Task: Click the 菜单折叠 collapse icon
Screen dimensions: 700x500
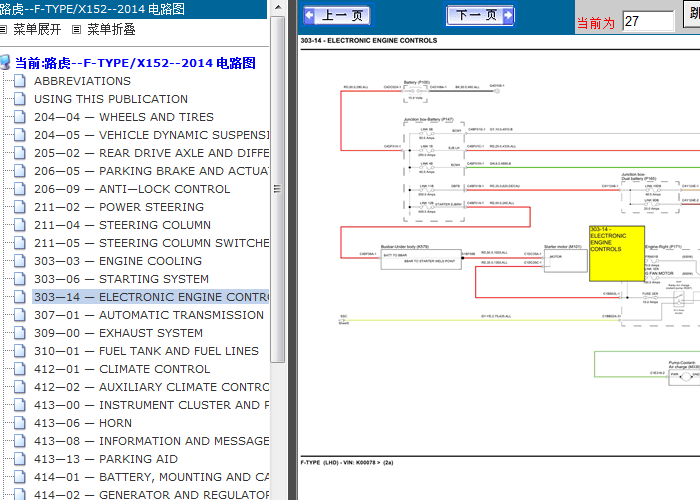Action: [77, 30]
